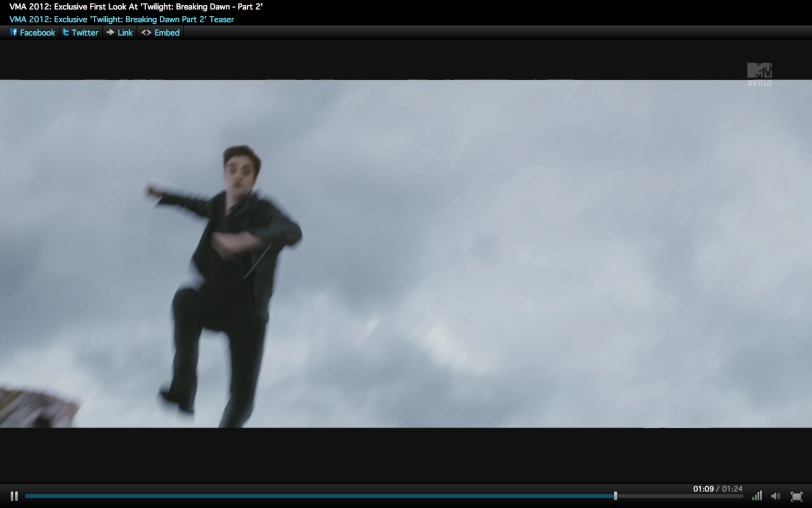
Task: Click the MTV logo watermark
Action: (x=760, y=70)
